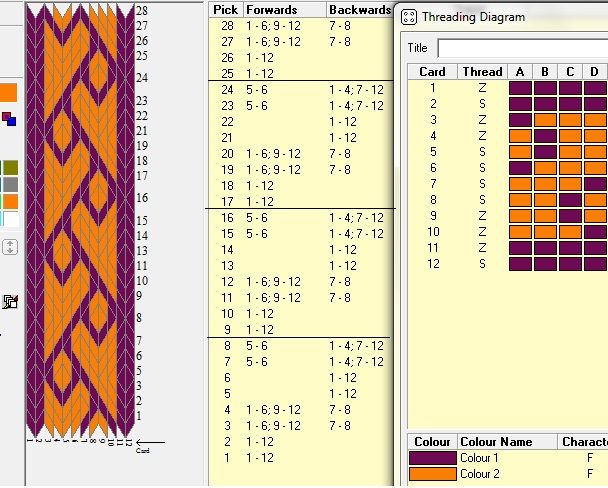Viewport: 608px width, 488px height.
Task: Click card 4 hole A orange cell
Action: click(520, 136)
